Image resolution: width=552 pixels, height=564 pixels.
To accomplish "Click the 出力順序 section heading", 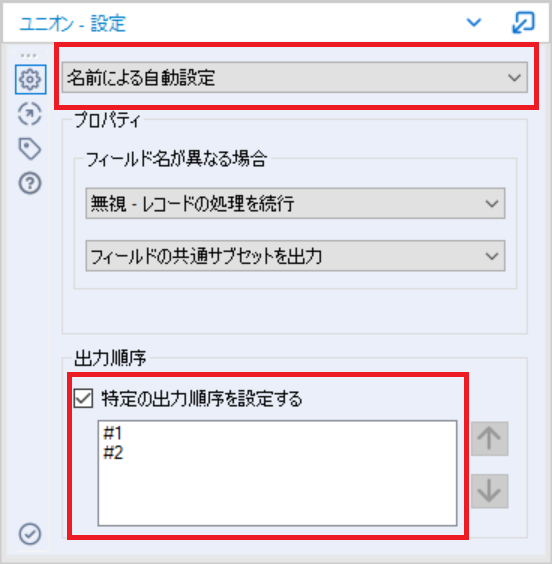I will (x=110, y=358).
